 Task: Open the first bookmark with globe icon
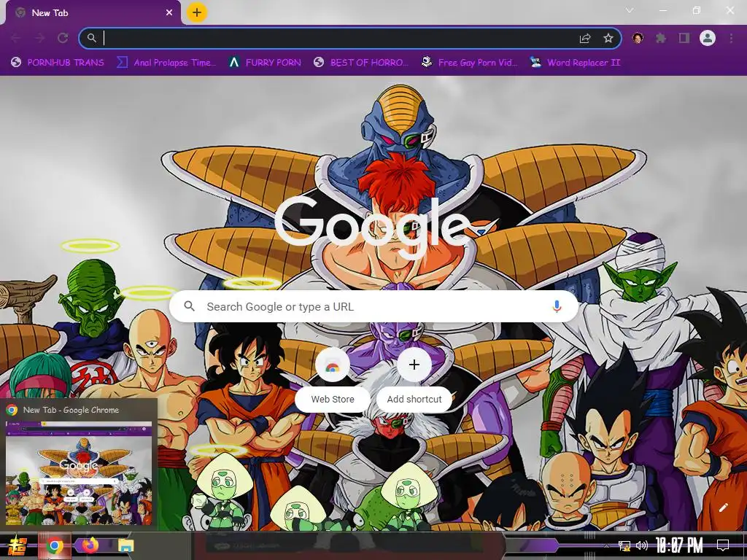pos(57,63)
